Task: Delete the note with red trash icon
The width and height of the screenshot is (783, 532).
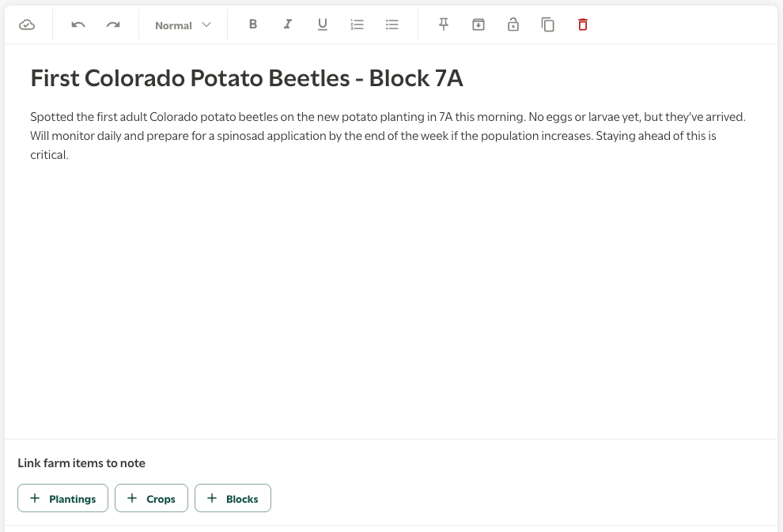Action: pyautogui.click(x=583, y=25)
